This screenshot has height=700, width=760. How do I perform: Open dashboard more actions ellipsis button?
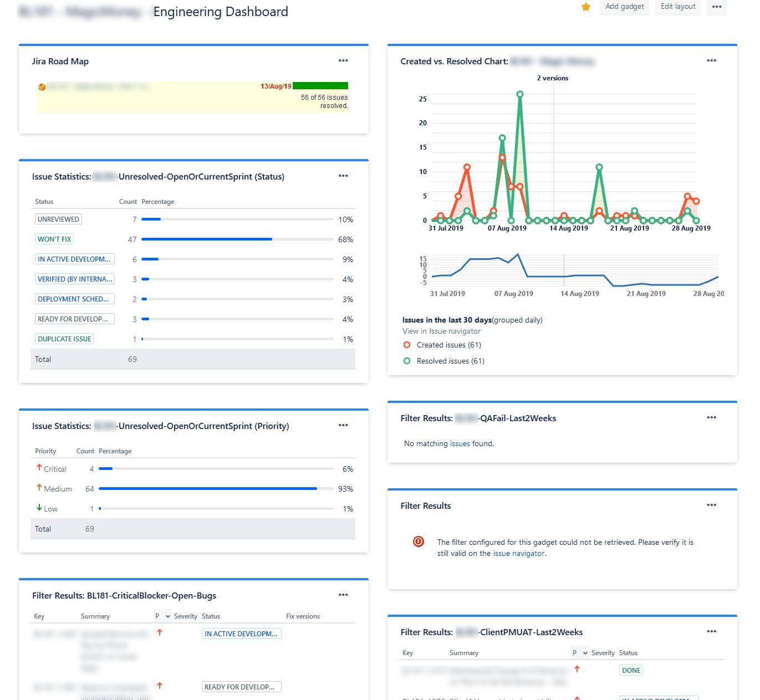pyautogui.click(x=717, y=7)
